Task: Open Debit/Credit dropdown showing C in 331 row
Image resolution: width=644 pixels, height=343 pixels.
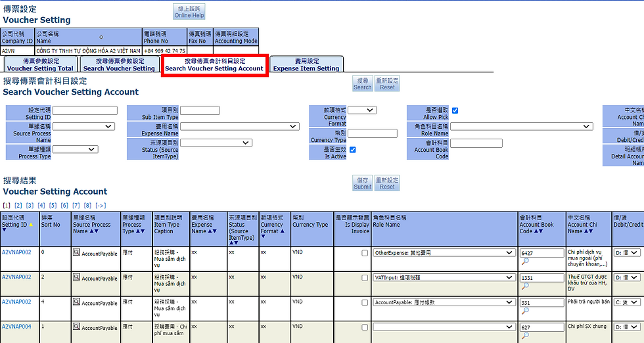Action: tap(627, 302)
